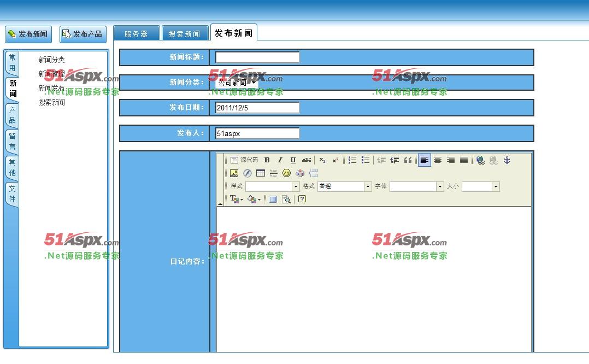589x364 pixels.
Task: Open the 新闻分类 category dropdown
Action: tap(236, 83)
